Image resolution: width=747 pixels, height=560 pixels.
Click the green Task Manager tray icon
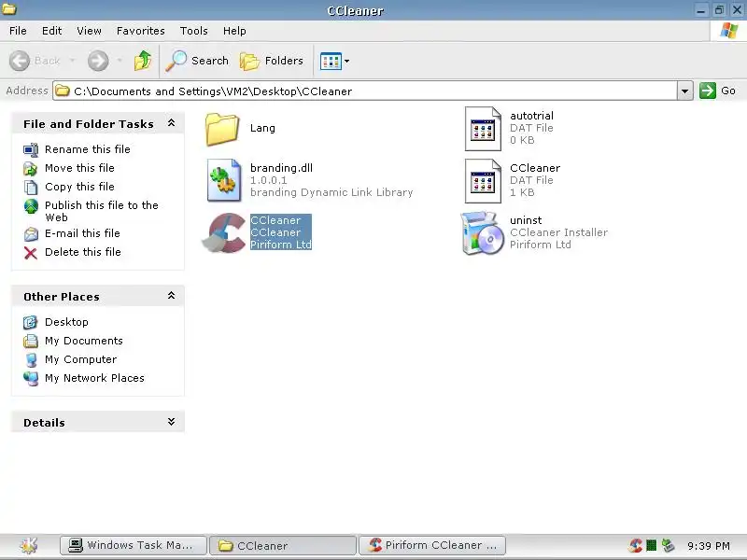coord(651,545)
